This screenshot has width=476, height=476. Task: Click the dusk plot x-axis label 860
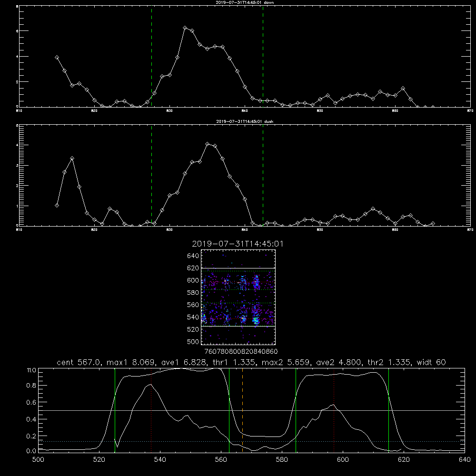pyautogui.click(x=395, y=230)
